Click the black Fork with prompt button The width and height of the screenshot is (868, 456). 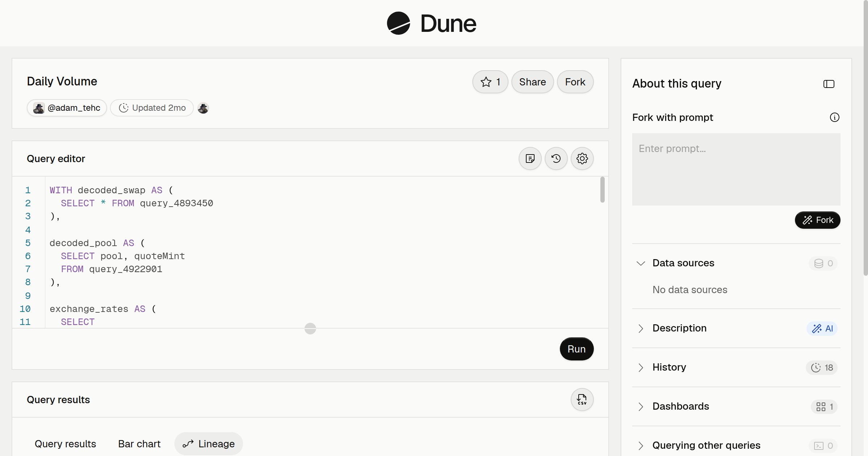[817, 220]
